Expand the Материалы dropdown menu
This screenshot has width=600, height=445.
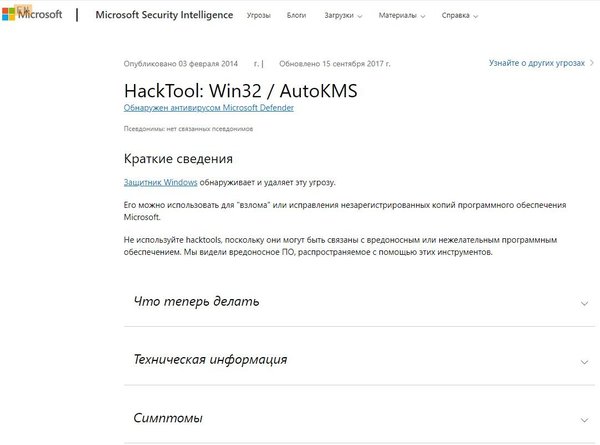pyautogui.click(x=411, y=17)
